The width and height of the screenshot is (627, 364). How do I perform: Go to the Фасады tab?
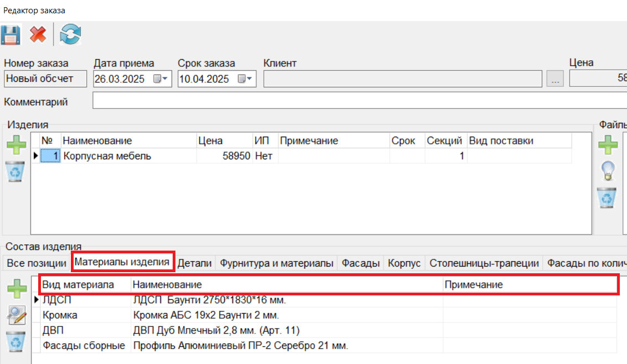coord(360,263)
